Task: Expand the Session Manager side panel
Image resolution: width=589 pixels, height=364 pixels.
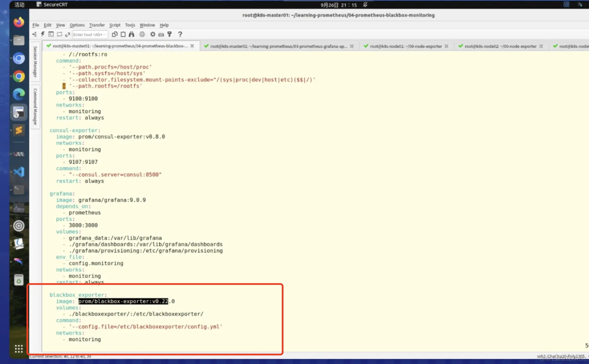Action: click(35, 62)
